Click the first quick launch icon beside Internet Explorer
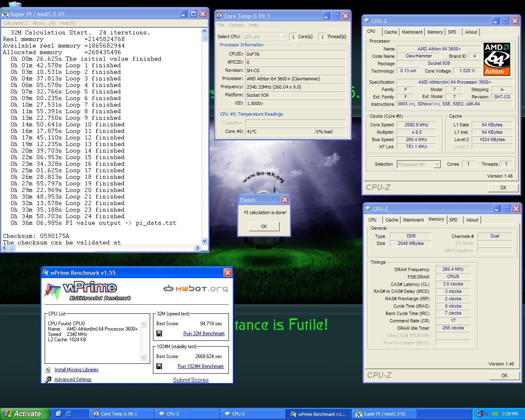This screenshot has height=420, width=525. click(59, 414)
